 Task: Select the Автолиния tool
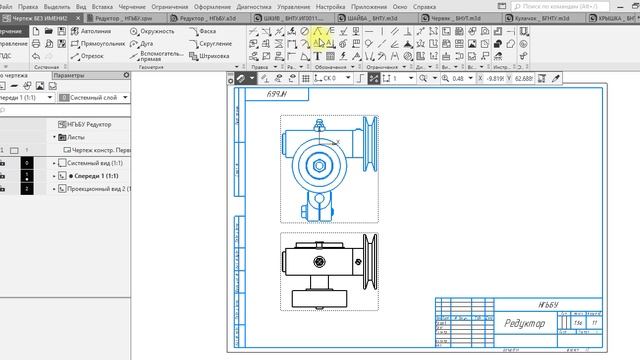tap(91, 31)
